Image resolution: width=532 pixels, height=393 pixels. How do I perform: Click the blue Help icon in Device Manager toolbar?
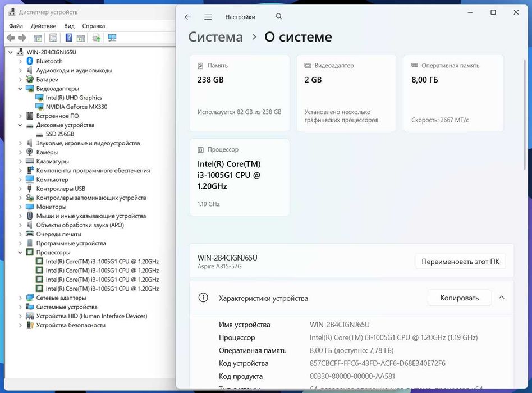coord(69,38)
